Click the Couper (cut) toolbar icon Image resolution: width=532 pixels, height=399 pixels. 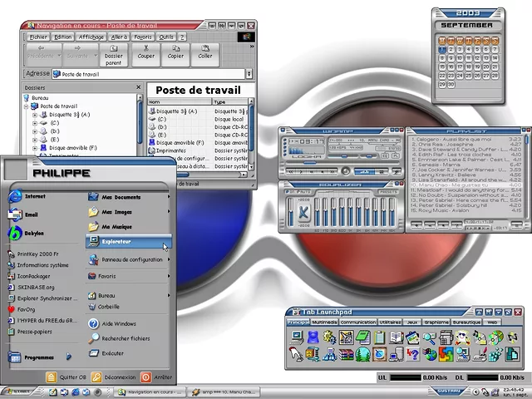click(x=145, y=52)
